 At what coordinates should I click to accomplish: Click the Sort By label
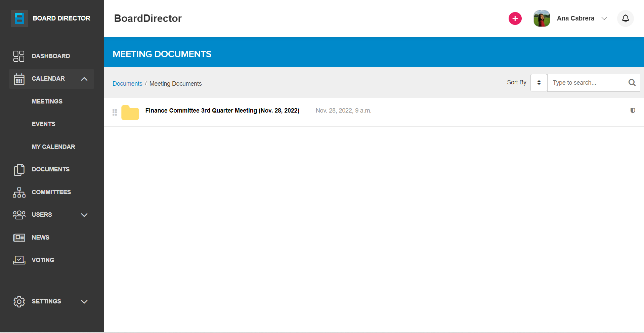point(517,82)
